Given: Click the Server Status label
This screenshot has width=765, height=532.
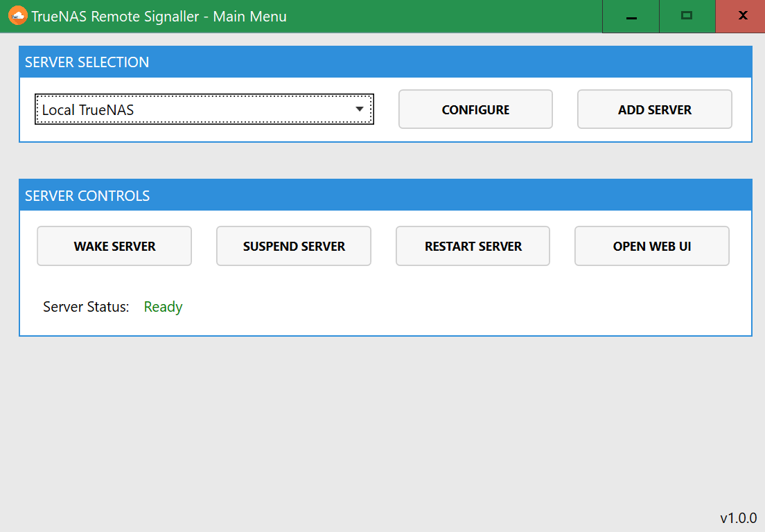Looking at the screenshot, I should pyautogui.click(x=86, y=307).
